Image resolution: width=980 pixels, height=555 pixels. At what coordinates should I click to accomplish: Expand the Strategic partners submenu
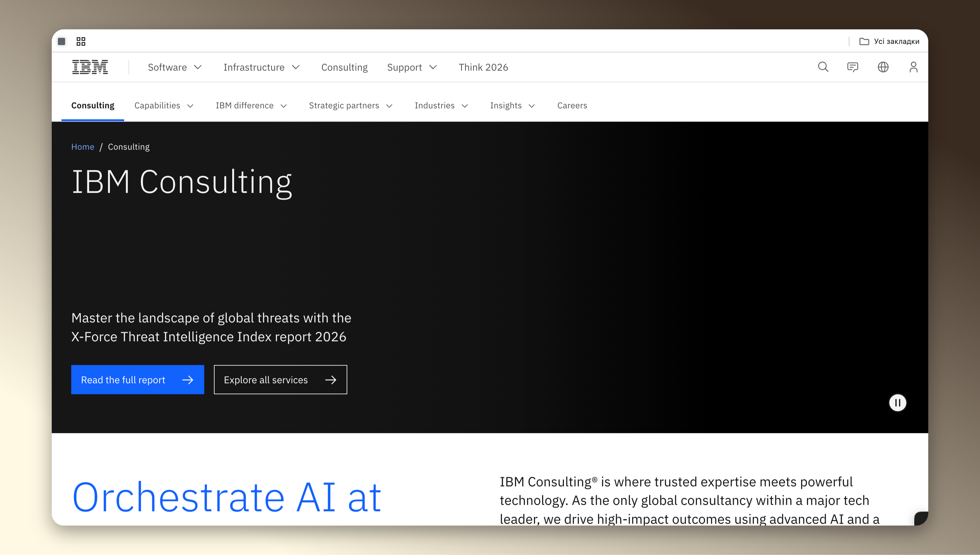[x=351, y=105]
